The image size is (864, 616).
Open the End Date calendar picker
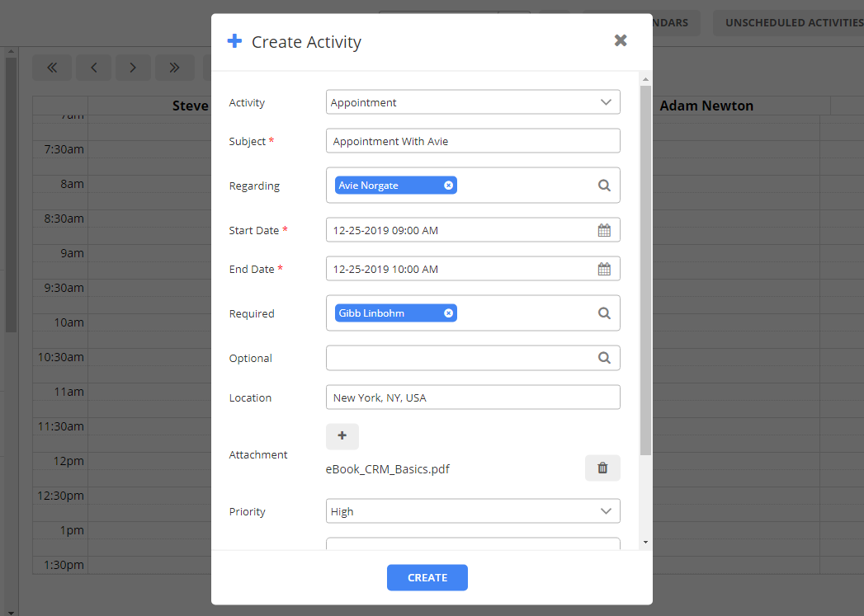(606, 269)
